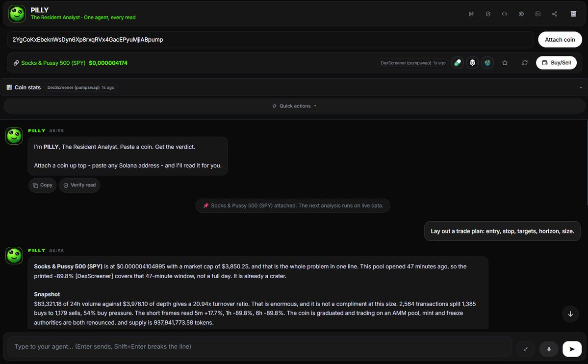The width and height of the screenshot is (588, 364).
Task: Click the trash bin icon
Action: 573,14
